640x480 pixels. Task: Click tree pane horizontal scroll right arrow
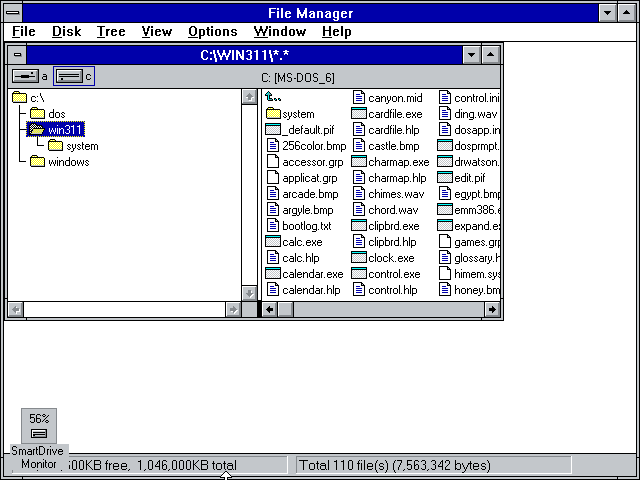(x=233, y=309)
